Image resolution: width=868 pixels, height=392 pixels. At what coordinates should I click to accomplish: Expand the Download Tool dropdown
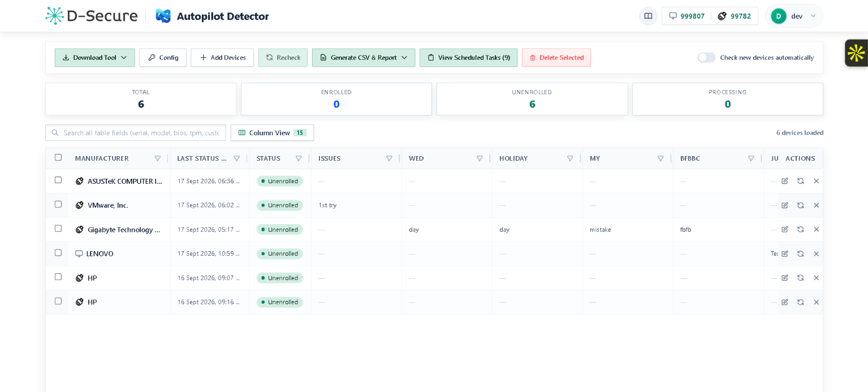95,57
